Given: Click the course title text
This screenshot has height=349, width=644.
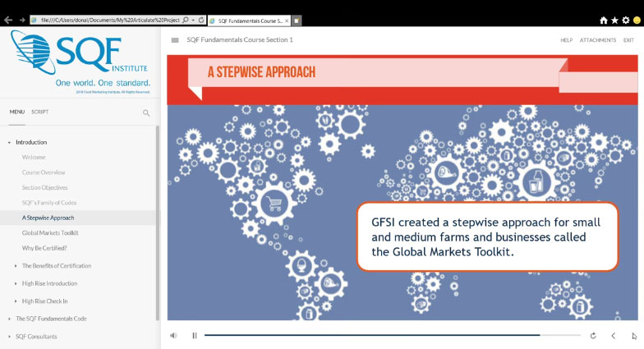Looking at the screenshot, I should [240, 39].
